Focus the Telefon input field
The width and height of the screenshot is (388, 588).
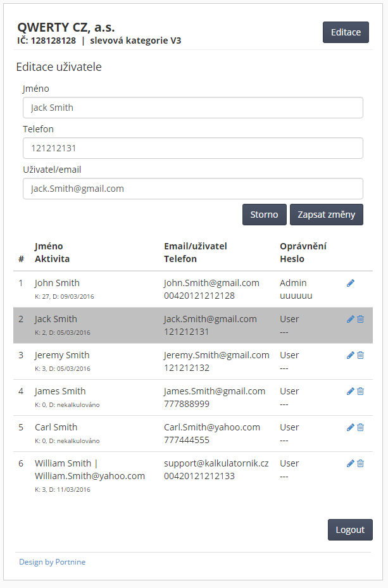tap(192, 148)
